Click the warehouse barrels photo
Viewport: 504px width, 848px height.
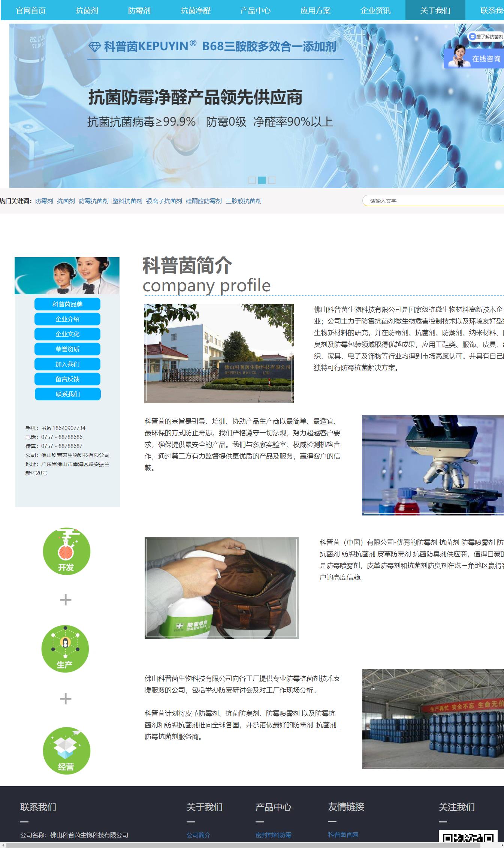433,719
